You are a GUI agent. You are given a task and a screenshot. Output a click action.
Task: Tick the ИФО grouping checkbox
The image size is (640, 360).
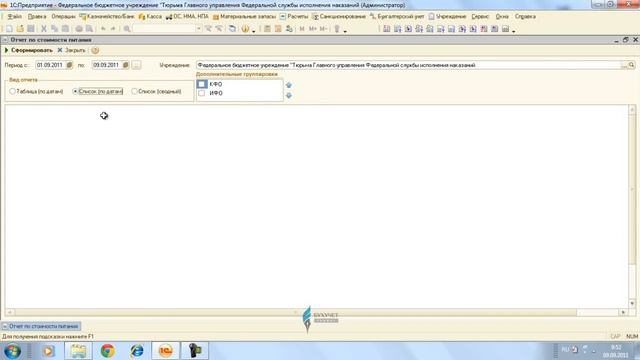click(202, 93)
